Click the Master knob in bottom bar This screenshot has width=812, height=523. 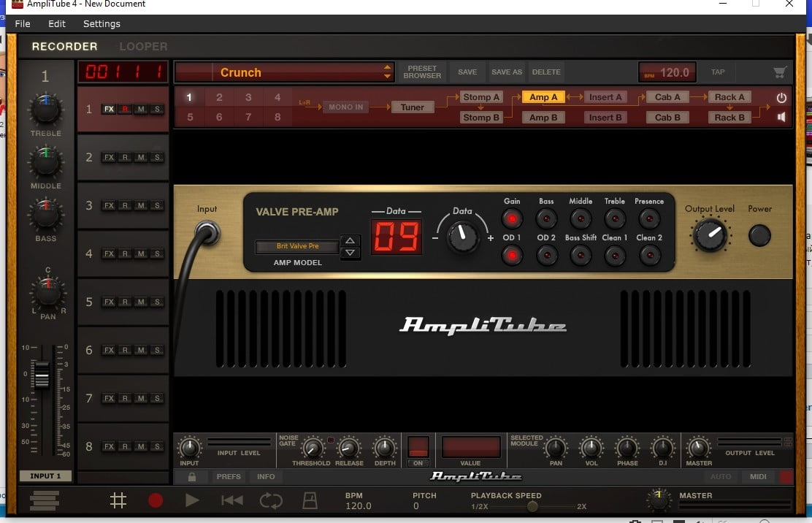(x=698, y=447)
